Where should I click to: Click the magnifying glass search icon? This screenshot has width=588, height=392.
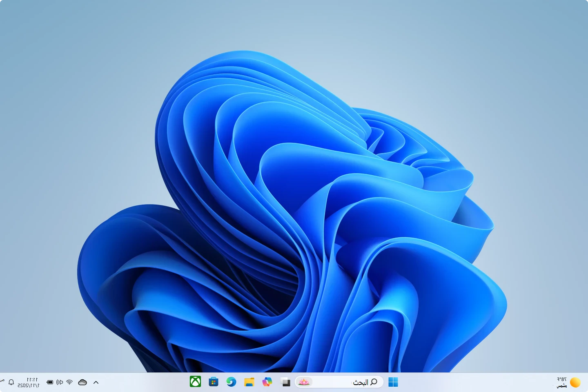tap(374, 382)
